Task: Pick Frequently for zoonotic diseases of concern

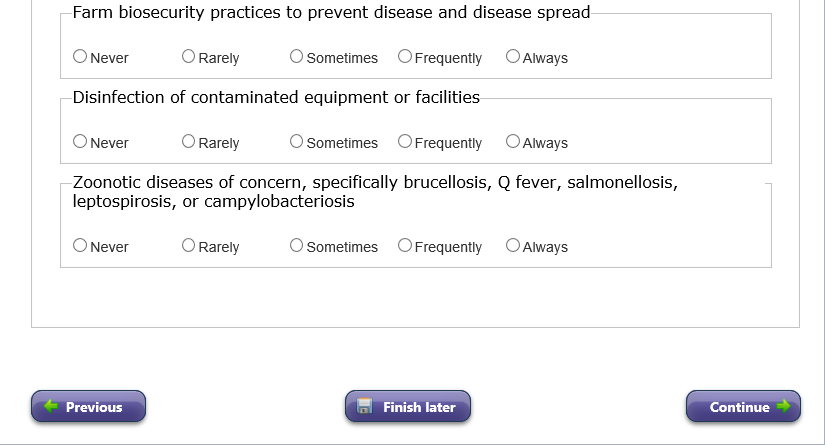Action: (x=404, y=246)
